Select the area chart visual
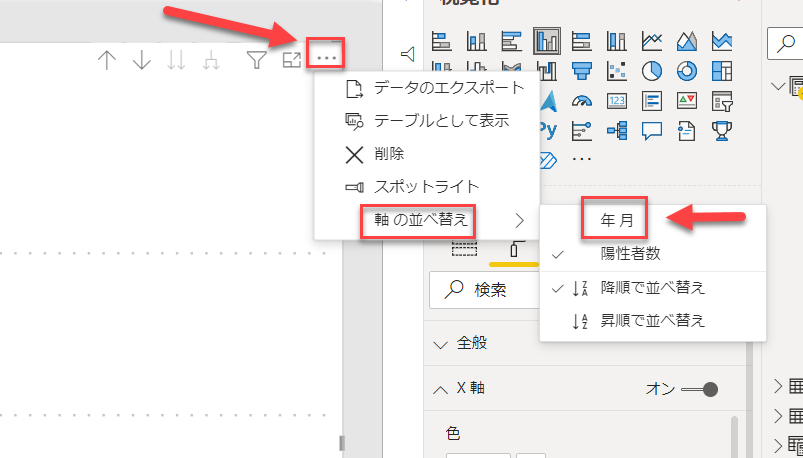This screenshot has width=803, height=458. point(687,41)
